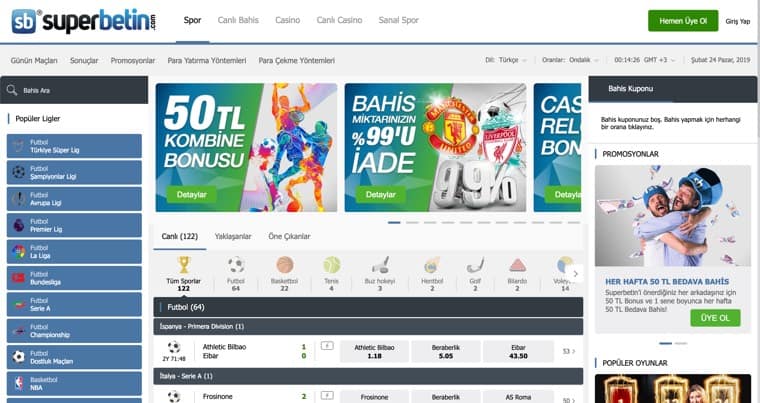Switch to the Spor main tab
Image resolution: width=760 pixels, height=403 pixels.
(192, 20)
